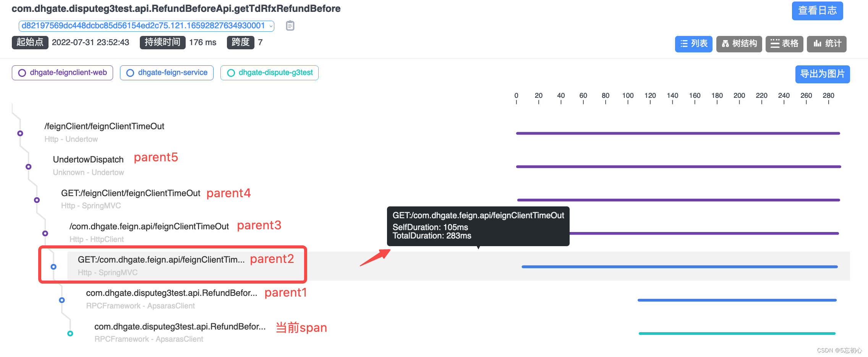The height and width of the screenshot is (357, 868).
Task: Click the teal duration bar of the last span
Action: tap(737, 333)
